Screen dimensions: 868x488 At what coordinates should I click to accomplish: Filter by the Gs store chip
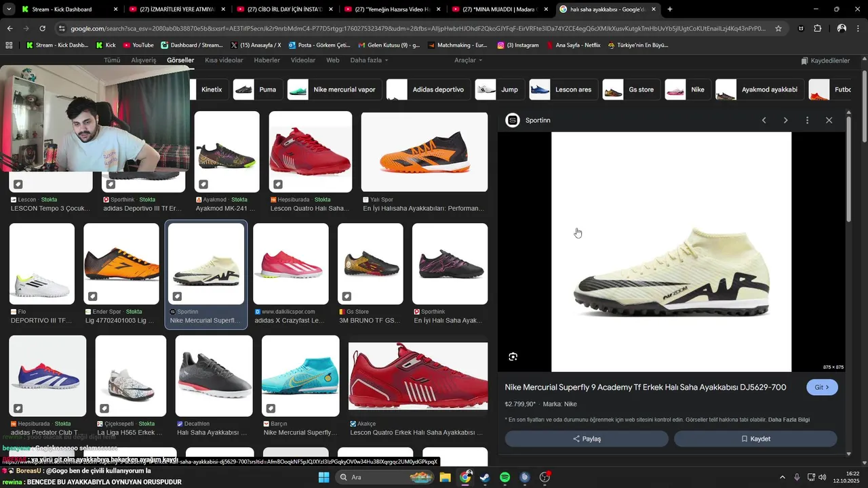(631, 89)
